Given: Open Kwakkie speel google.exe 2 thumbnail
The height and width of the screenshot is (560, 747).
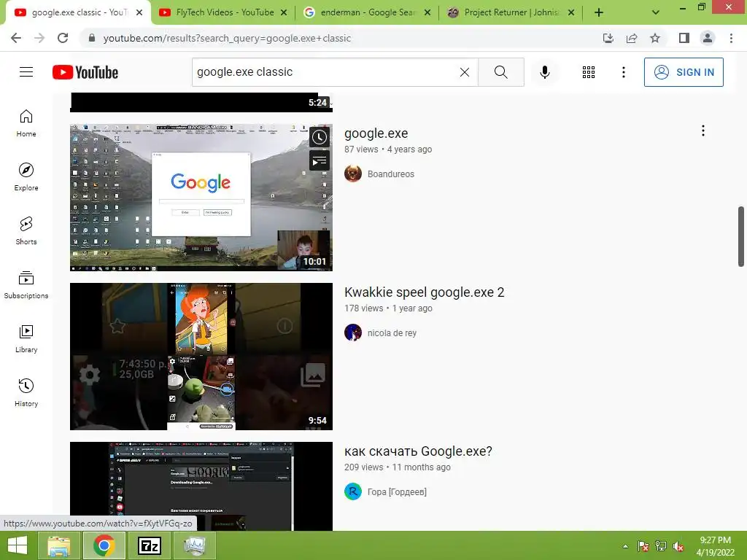Looking at the screenshot, I should 201,357.
